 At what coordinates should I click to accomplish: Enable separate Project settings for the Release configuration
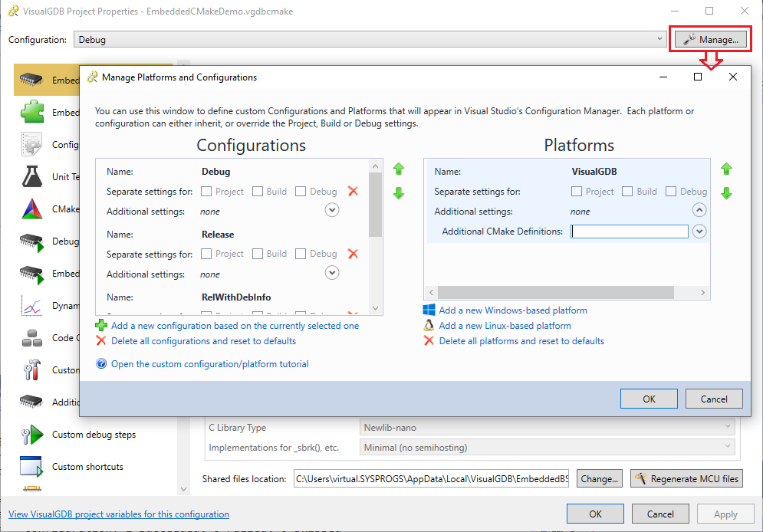coord(206,254)
